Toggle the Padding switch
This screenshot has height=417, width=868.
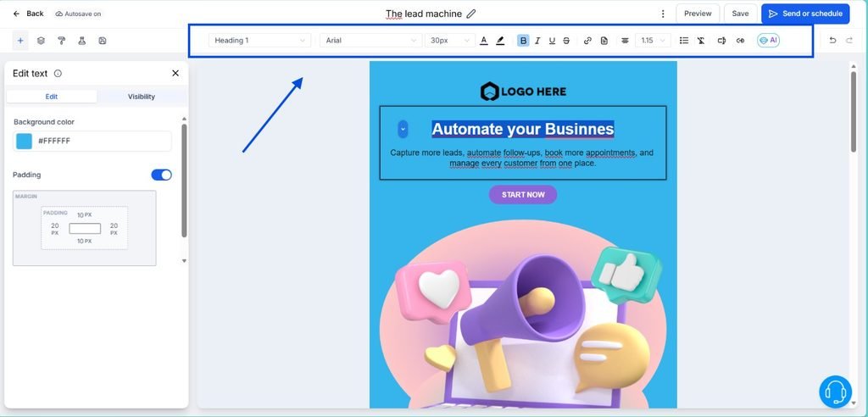tap(162, 175)
